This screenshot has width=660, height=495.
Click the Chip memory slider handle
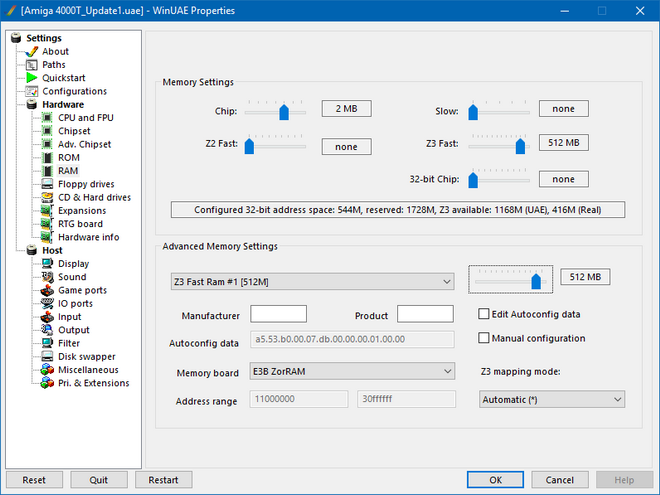[x=285, y=112]
